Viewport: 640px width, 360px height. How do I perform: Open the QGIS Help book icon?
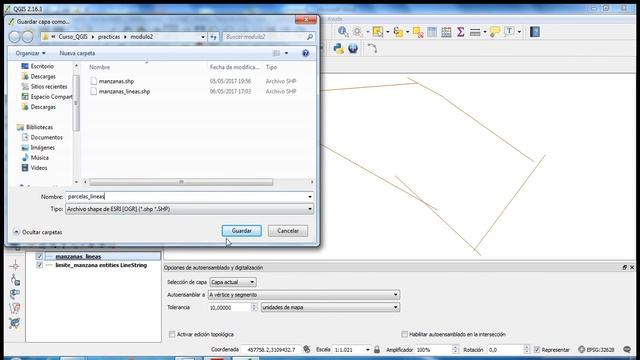pos(535,32)
